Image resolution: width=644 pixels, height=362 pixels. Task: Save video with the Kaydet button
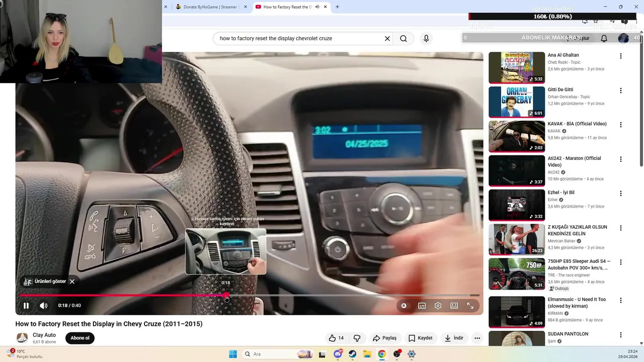[x=420, y=338]
